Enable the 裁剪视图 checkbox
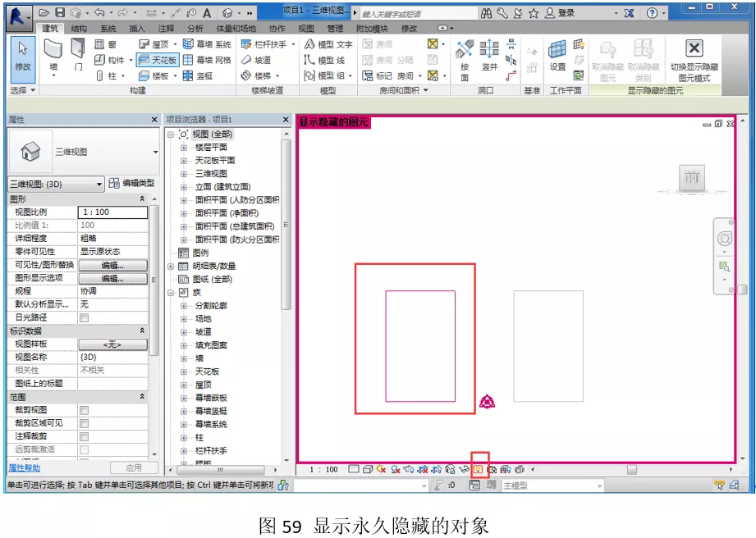Image resolution: width=756 pixels, height=538 pixels. tap(85, 410)
